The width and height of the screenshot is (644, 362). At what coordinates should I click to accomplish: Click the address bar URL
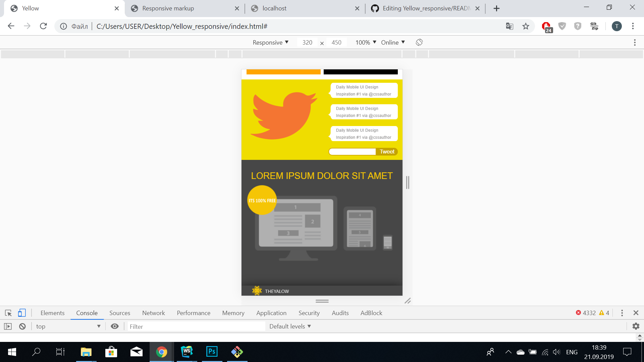(182, 26)
